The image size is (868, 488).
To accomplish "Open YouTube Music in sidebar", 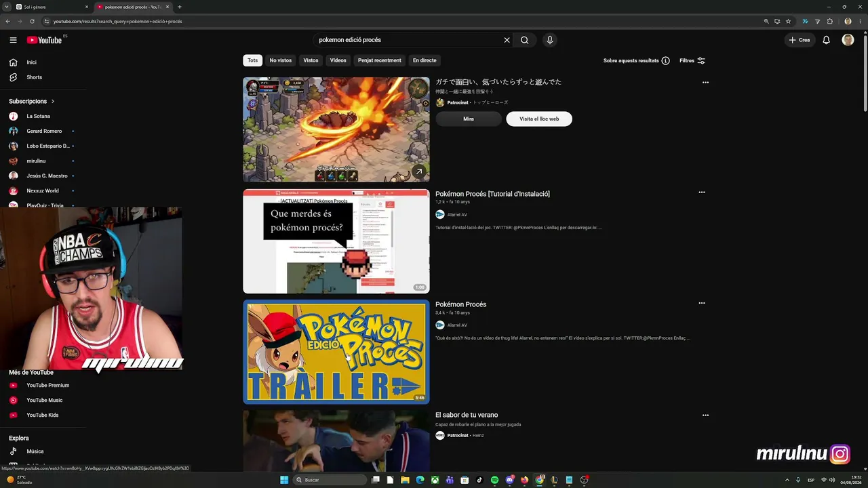I will tap(43, 400).
